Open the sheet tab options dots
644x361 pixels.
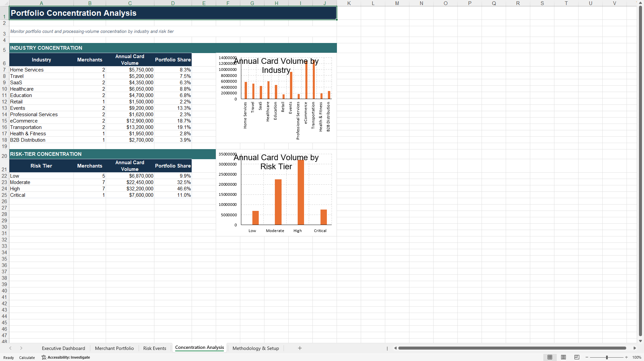(x=387, y=348)
